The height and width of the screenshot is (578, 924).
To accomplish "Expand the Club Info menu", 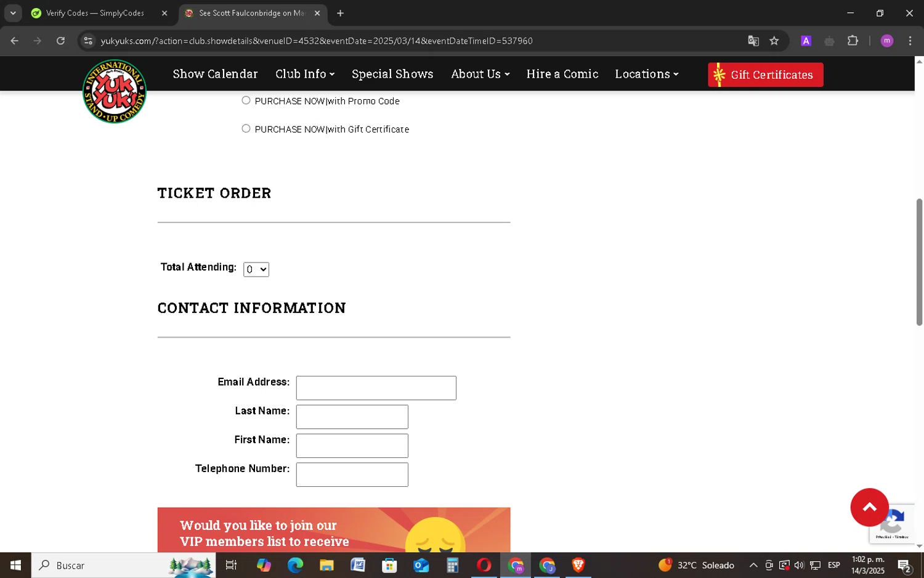I will click(x=305, y=74).
